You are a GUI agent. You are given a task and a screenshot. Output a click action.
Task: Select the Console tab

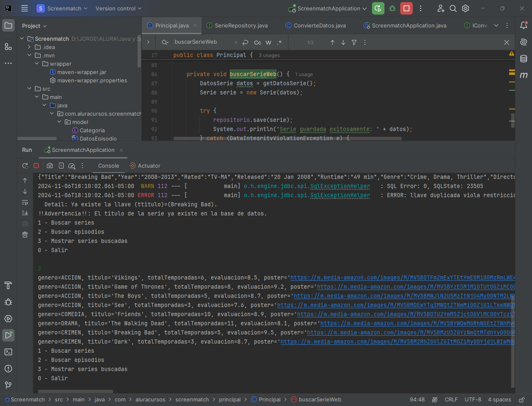(x=108, y=166)
